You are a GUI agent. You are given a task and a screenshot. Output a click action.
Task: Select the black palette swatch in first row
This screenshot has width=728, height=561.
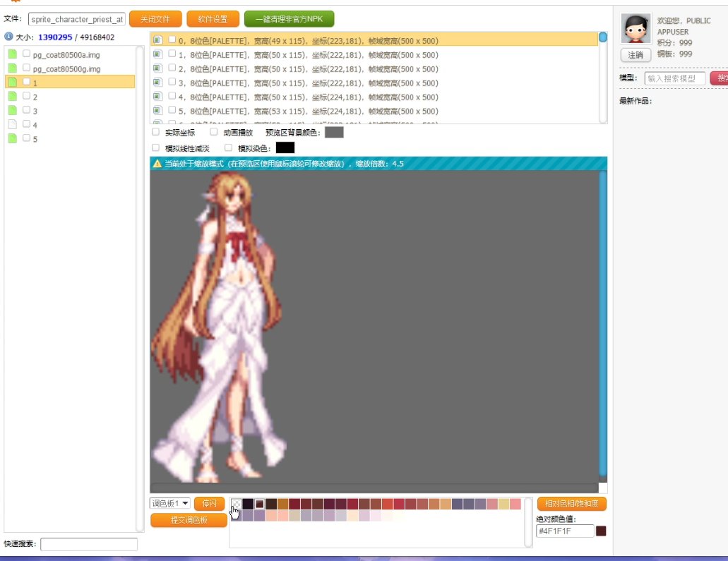click(x=248, y=504)
